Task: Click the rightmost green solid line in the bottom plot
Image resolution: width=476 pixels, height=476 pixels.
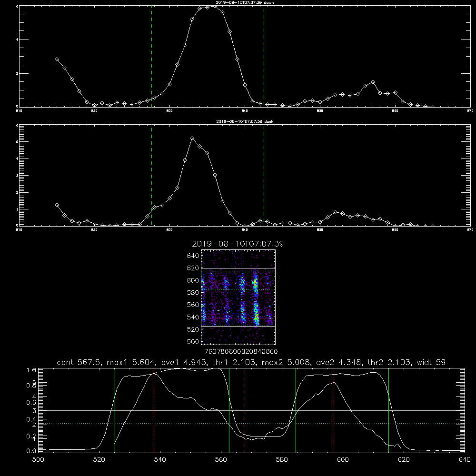Action: 388,410
